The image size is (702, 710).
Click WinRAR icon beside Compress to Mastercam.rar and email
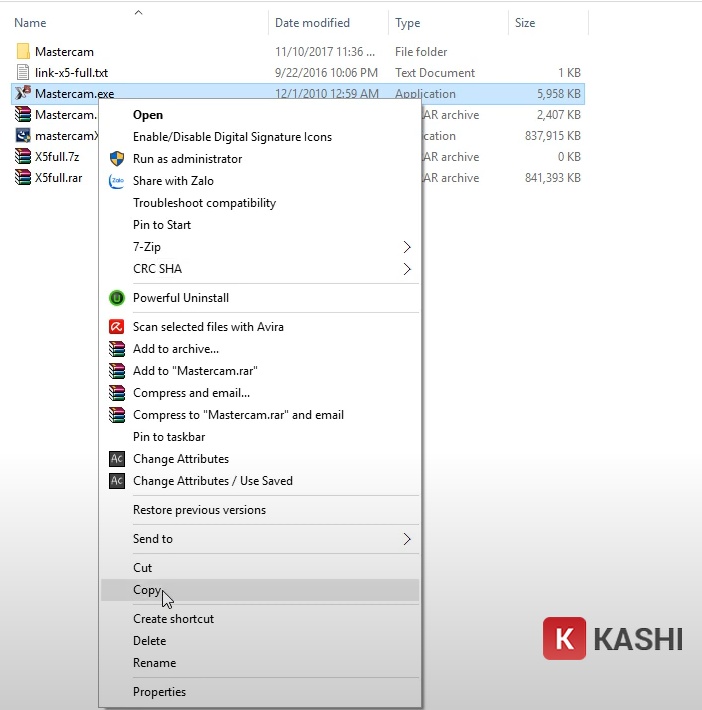[x=117, y=415]
